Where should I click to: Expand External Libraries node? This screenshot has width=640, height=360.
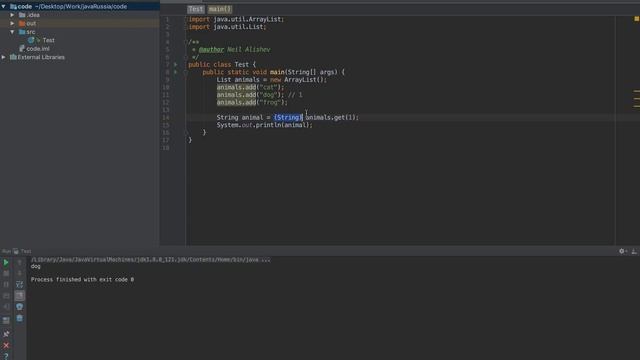(4, 57)
